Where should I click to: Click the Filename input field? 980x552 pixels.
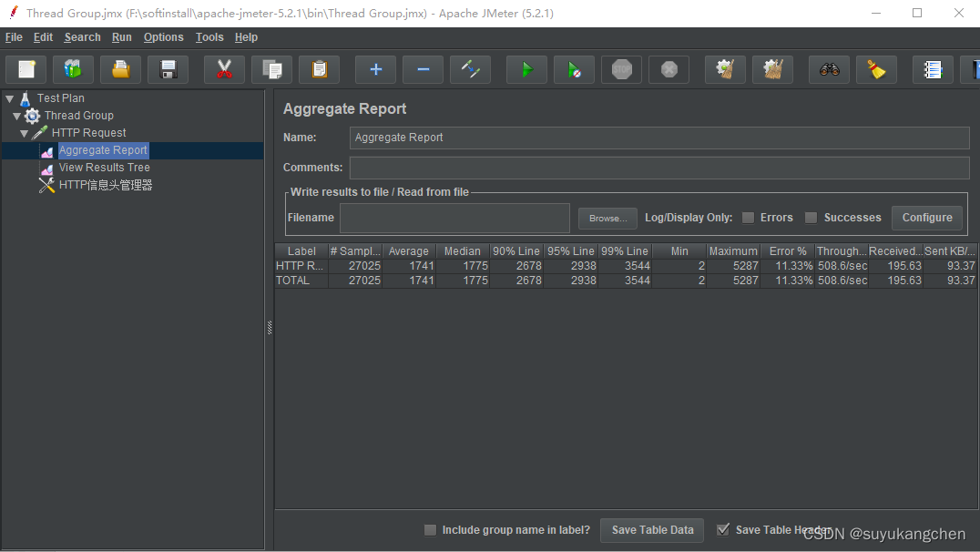pyautogui.click(x=455, y=218)
